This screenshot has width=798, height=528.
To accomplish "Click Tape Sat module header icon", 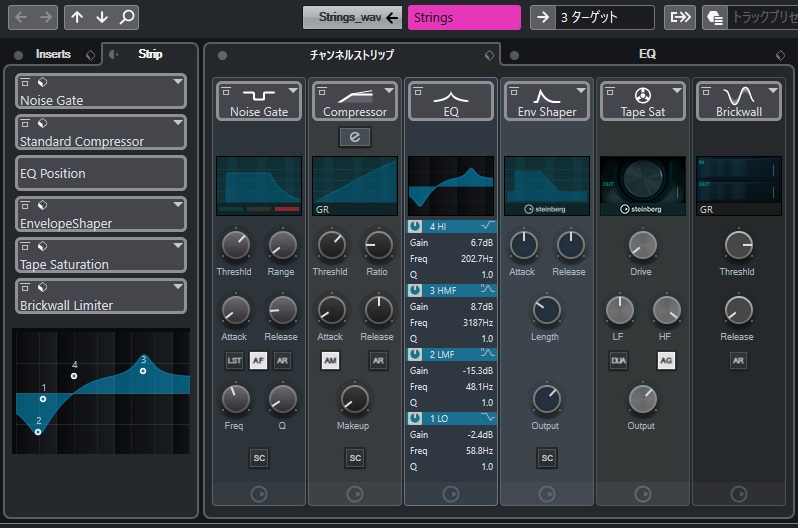I will [643, 95].
